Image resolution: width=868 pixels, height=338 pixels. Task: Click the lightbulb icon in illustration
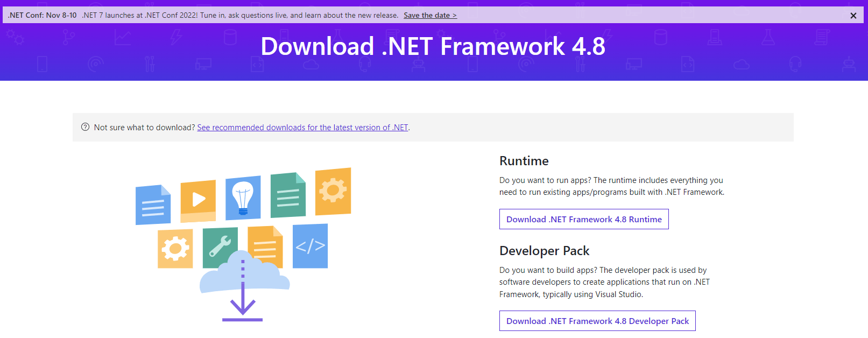click(243, 198)
